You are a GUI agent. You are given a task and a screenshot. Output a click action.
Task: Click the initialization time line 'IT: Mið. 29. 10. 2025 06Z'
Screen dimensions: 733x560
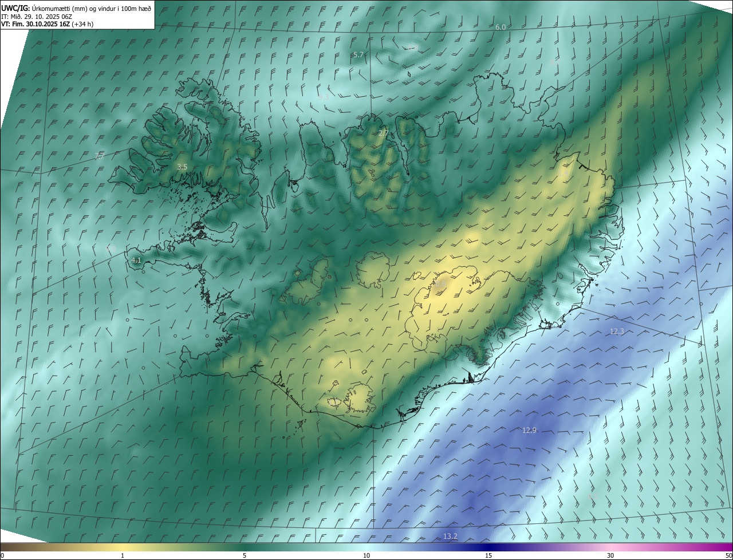click(36, 17)
